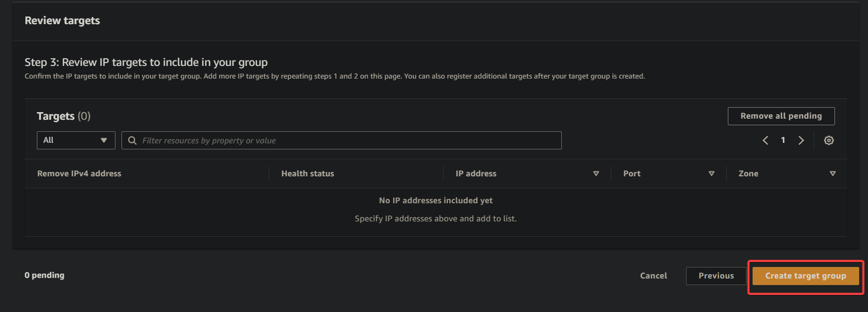Viewport: 868px width, 312px height.
Task: Click the Cancel button
Action: (x=654, y=276)
